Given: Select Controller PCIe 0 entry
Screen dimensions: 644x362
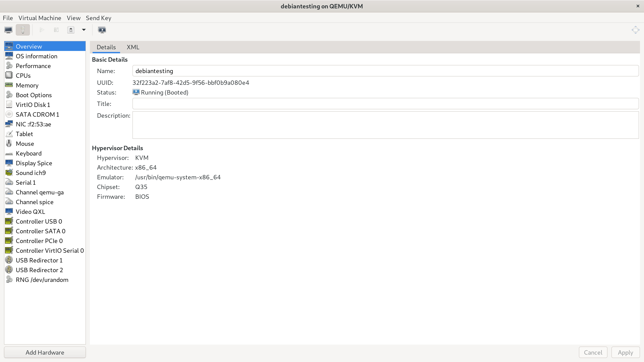Looking at the screenshot, I should (45, 241).
